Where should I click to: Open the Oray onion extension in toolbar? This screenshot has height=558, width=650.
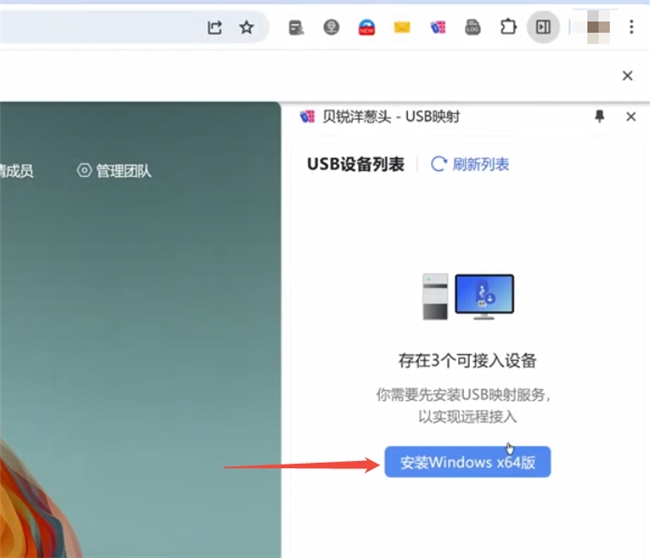[437, 28]
